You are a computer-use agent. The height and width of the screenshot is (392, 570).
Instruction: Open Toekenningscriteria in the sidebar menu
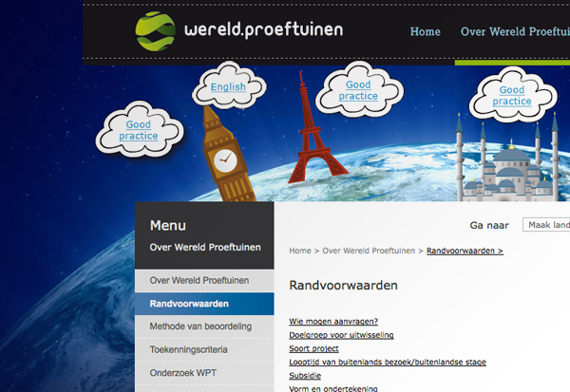pyautogui.click(x=204, y=350)
